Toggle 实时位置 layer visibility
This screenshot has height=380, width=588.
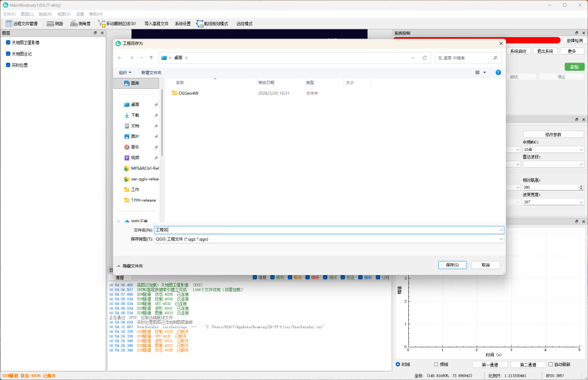[x=8, y=65]
